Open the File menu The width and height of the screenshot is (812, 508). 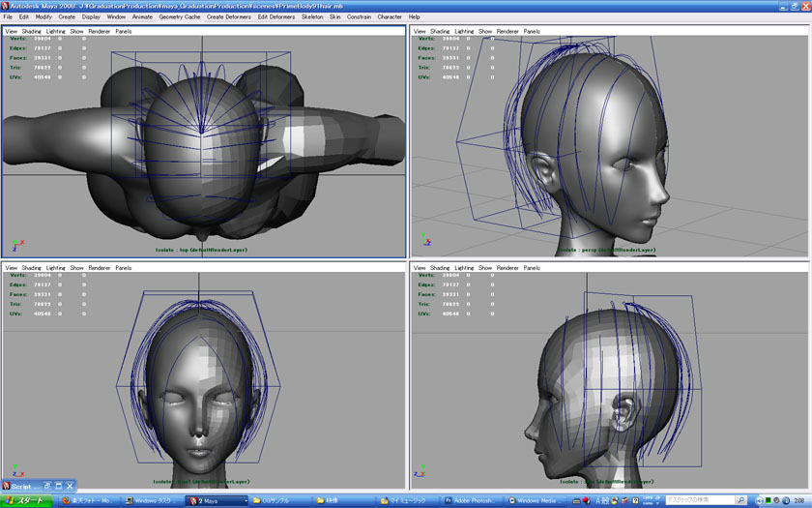point(8,16)
